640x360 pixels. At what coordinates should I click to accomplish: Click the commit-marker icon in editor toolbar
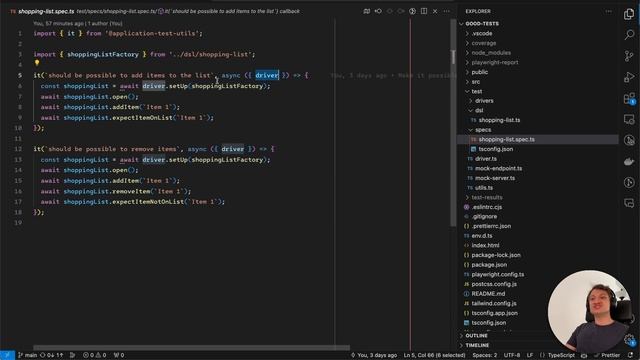[x=378, y=11]
